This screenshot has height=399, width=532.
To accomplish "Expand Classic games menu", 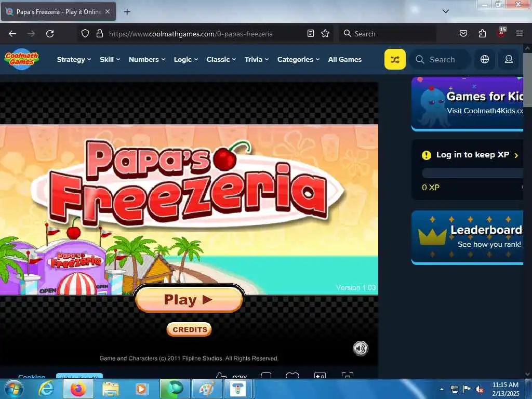I will (x=221, y=59).
